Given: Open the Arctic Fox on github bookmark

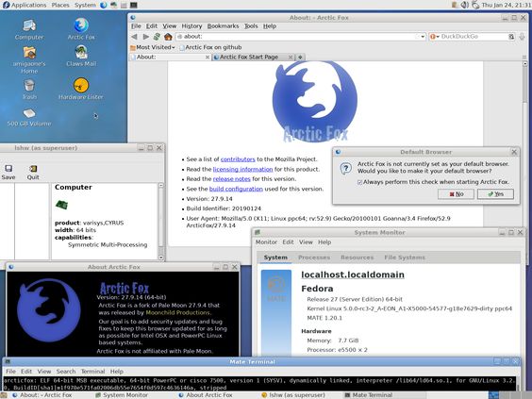Looking at the screenshot, I should (210, 47).
